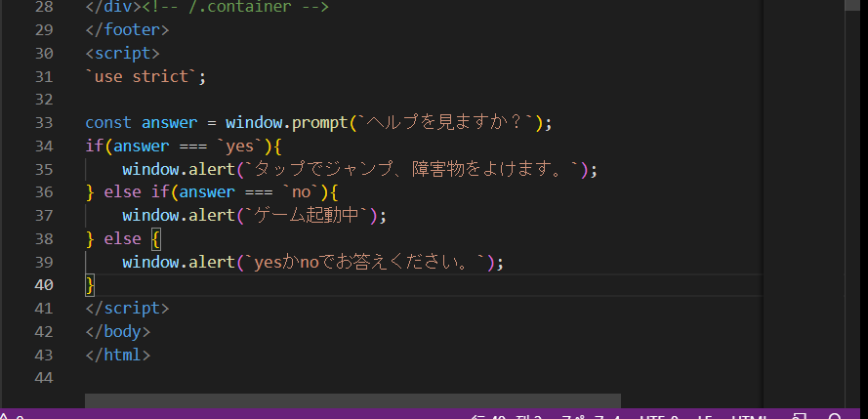Click the window object on line 37
This screenshot has height=419, width=868.
click(x=150, y=215)
